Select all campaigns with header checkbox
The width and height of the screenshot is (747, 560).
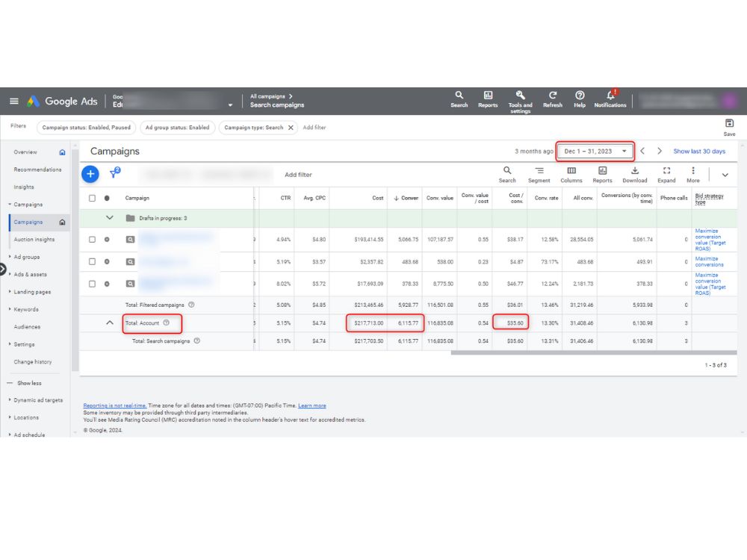[x=92, y=198]
